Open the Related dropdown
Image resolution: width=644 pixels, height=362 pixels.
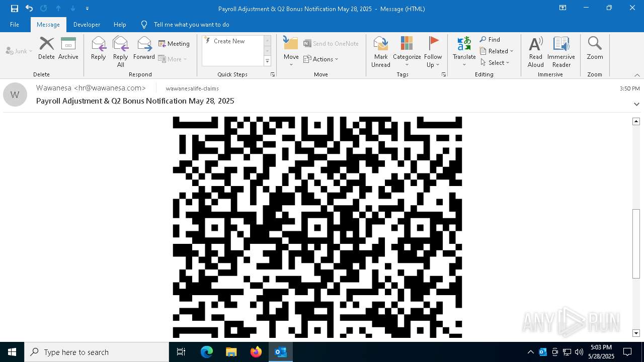point(497,51)
